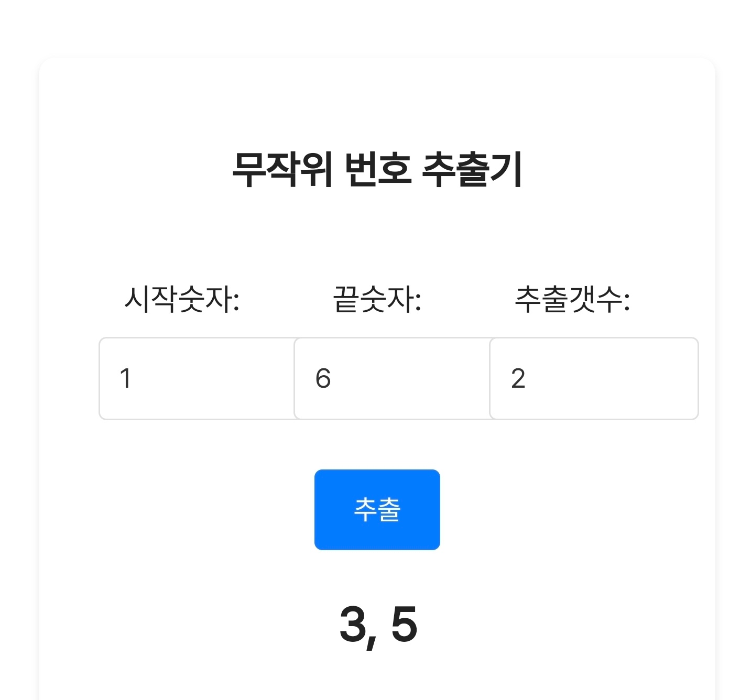This screenshot has height=700, width=740.
Task: Focus the 시작숫자 input field
Action: [197, 378]
